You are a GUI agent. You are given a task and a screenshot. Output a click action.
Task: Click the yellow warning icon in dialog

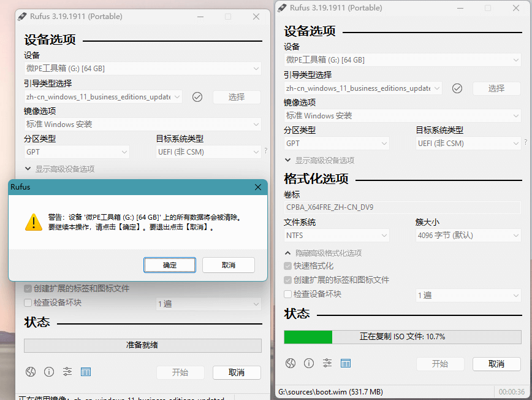[34, 223]
